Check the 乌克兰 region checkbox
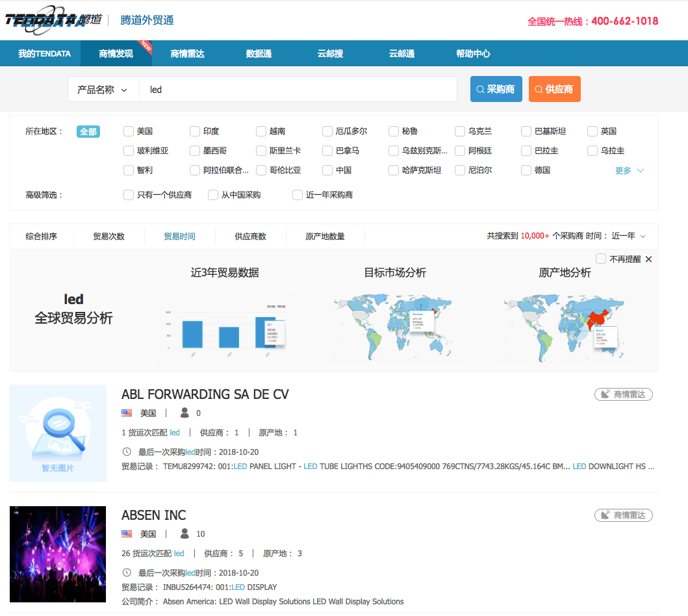 tap(460, 131)
